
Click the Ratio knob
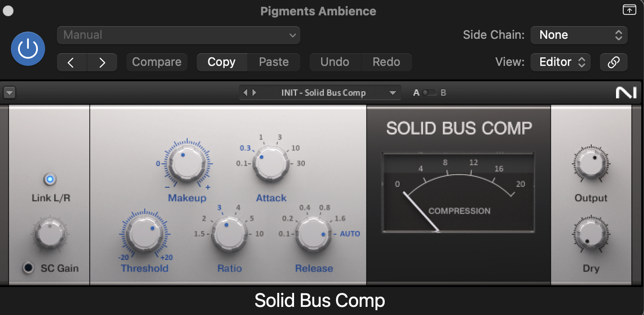tap(230, 234)
